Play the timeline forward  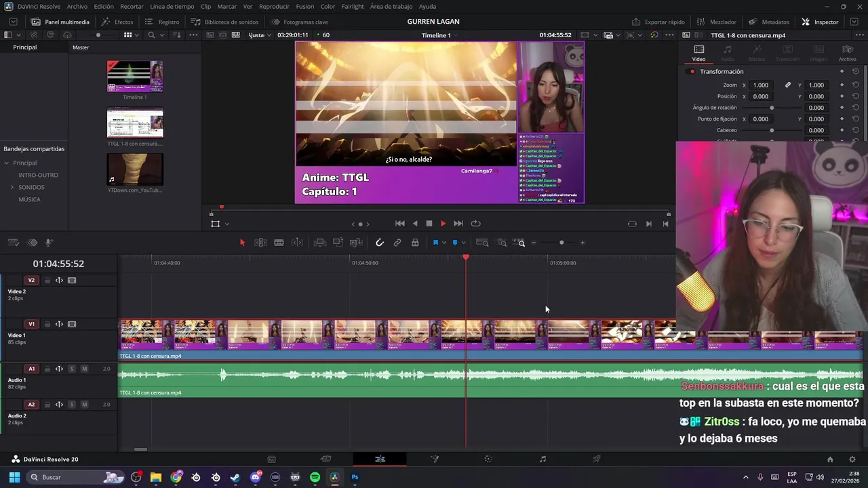click(443, 224)
